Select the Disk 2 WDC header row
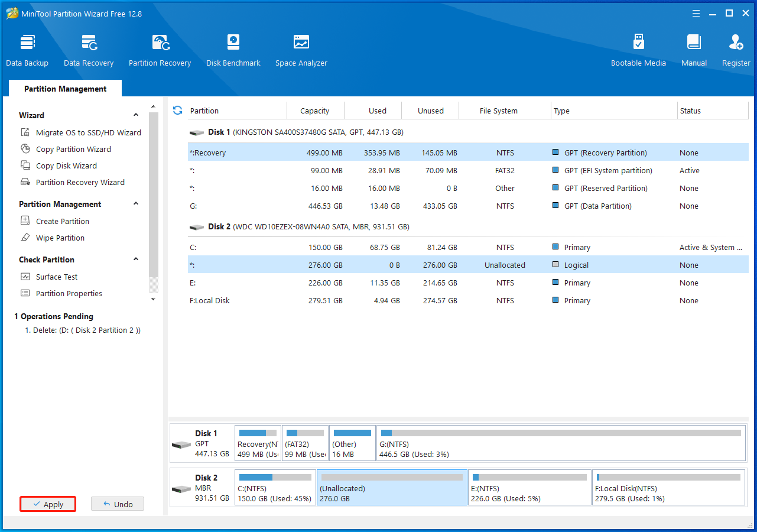 (468, 227)
